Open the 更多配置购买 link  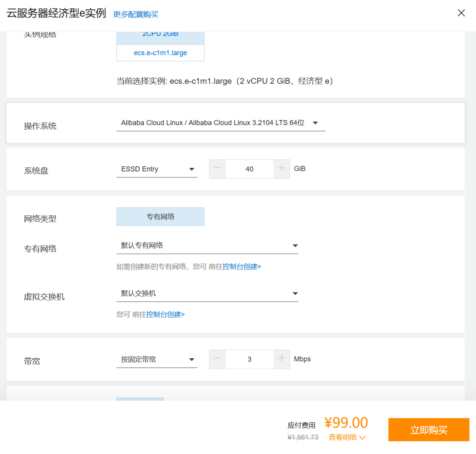click(x=136, y=14)
